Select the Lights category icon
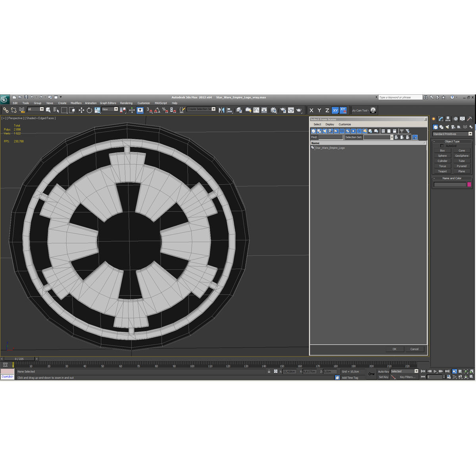This screenshot has height=476, width=476. (x=447, y=127)
